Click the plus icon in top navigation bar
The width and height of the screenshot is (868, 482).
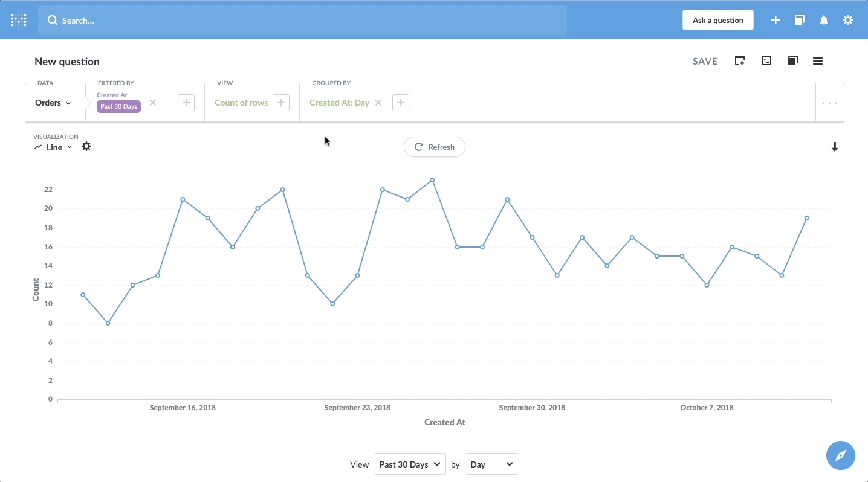pos(776,20)
